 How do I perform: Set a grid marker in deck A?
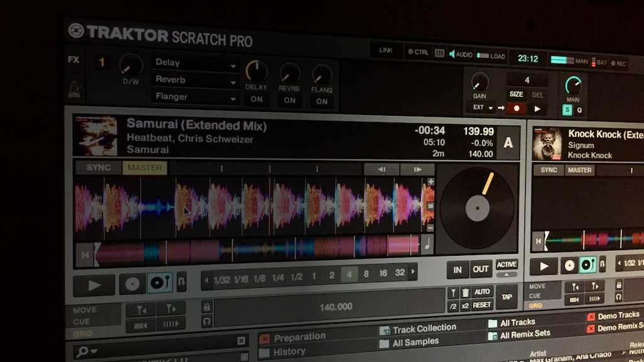453,293
